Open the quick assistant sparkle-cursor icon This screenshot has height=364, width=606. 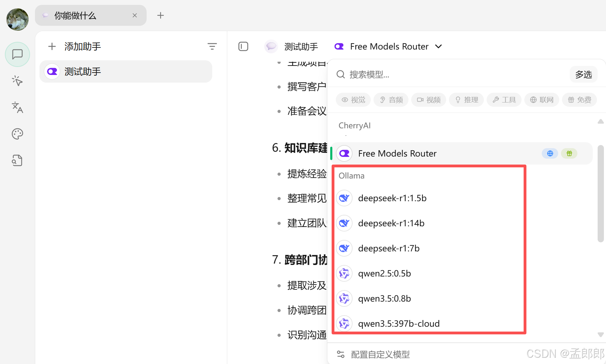tap(17, 81)
